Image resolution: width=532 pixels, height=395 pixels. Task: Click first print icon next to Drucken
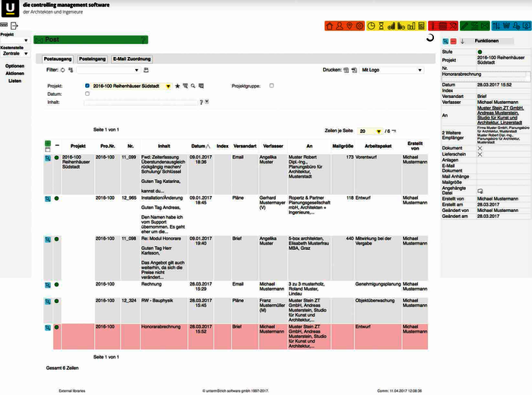pos(346,70)
